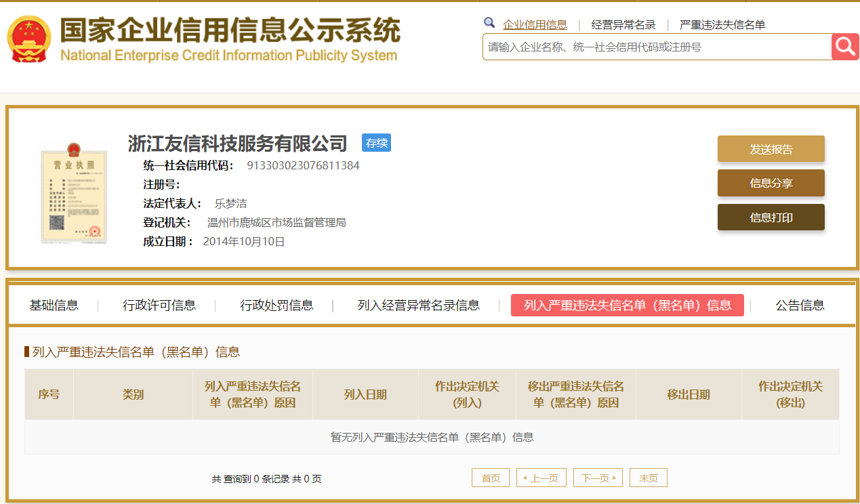Click the National Enterprise Credit Information Publicity System subtitle
Image resolution: width=860 pixels, height=504 pixels.
(x=229, y=56)
